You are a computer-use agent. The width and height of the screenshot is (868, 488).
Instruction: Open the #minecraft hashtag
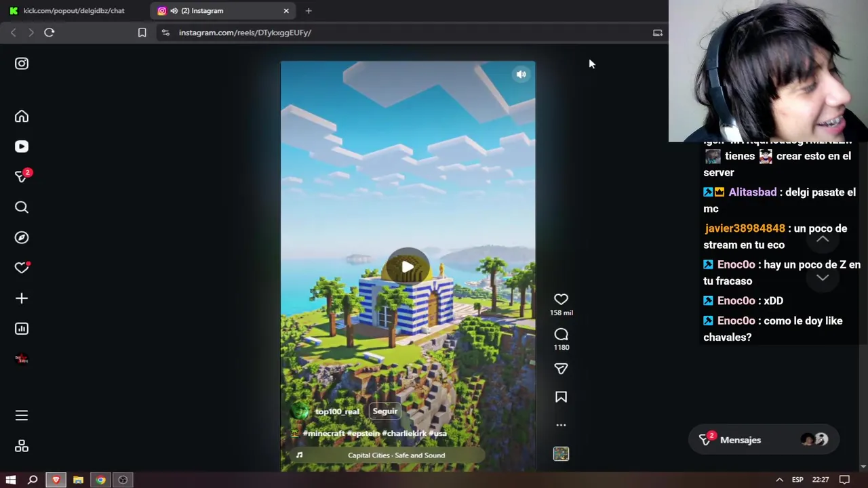point(323,433)
